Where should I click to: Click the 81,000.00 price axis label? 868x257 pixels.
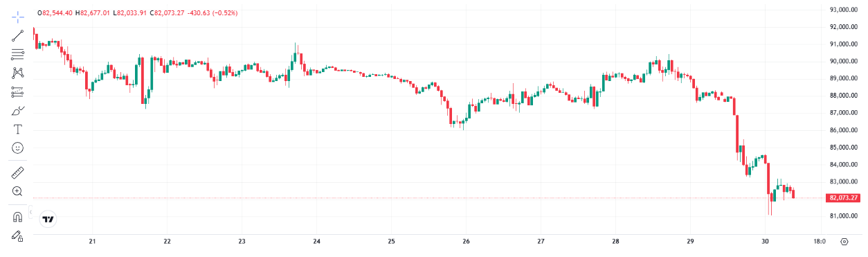844,216
